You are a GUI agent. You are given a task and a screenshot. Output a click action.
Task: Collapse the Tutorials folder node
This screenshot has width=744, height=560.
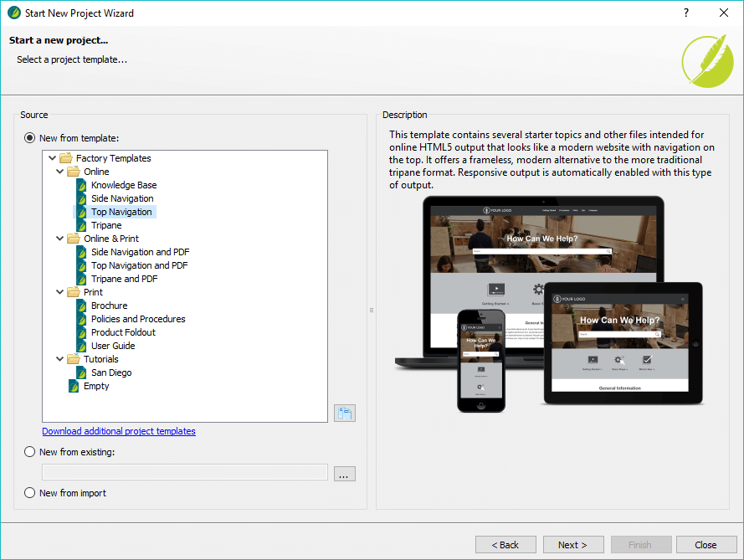59,359
